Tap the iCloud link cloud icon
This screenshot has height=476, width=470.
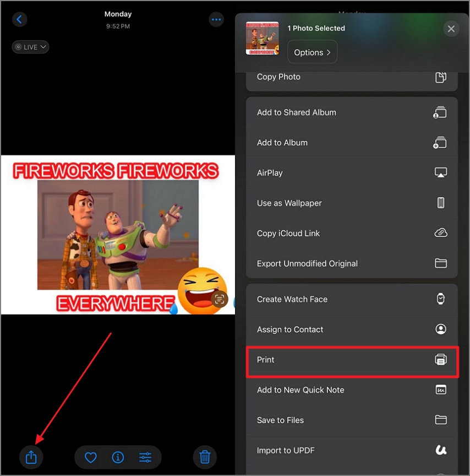[x=441, y=233]
